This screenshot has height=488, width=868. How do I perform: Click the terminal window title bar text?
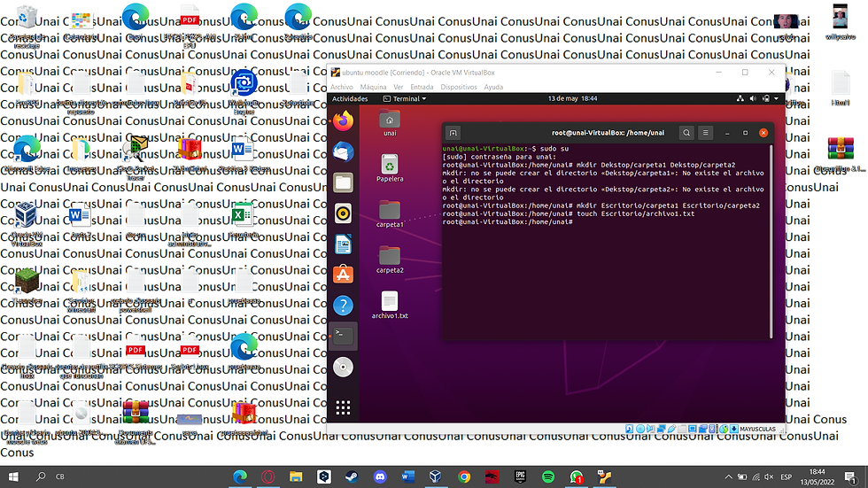[608, 133]
